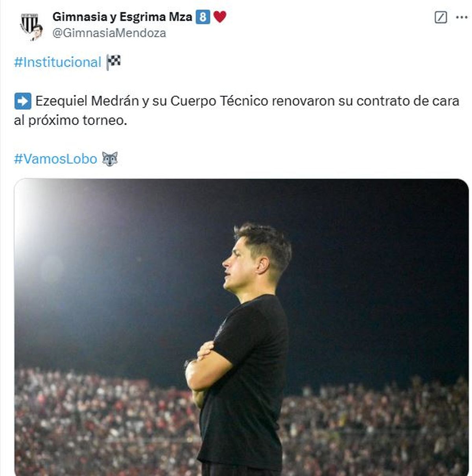Click the blue number 8 badge
Screen dimensions: 472x476
point(203,17)
